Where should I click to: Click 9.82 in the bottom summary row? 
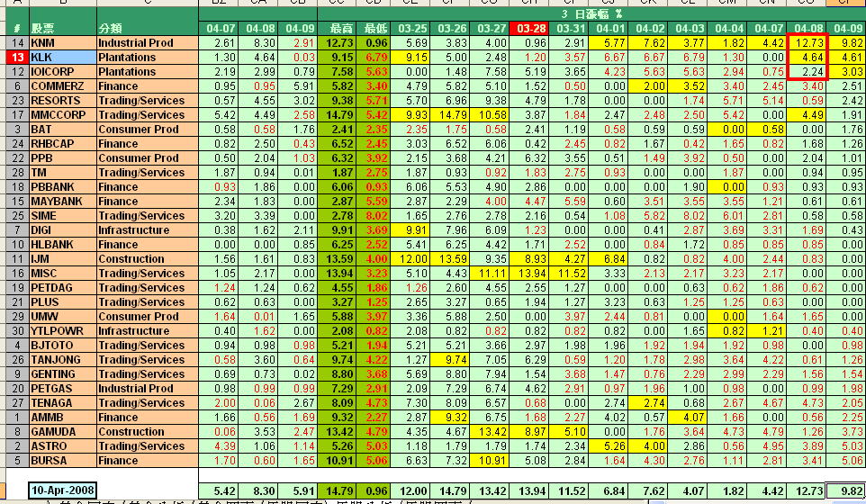844,491
